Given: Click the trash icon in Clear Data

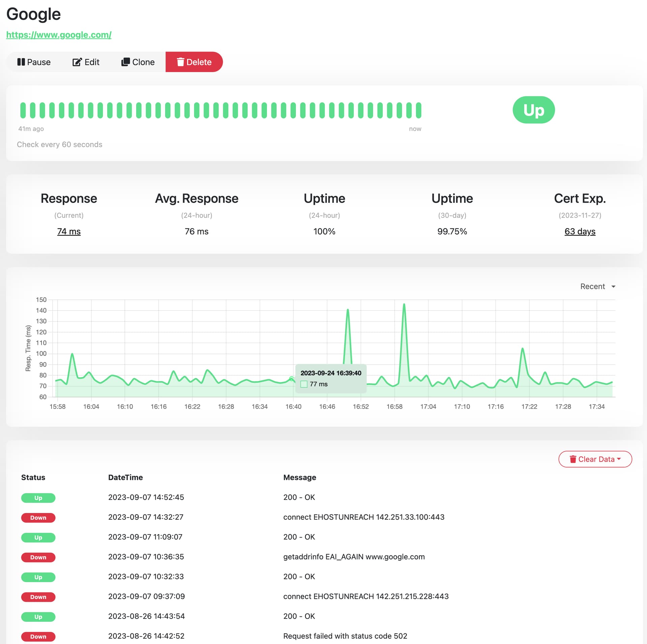Looking at the screenshot, I should (x=573, y=459).
